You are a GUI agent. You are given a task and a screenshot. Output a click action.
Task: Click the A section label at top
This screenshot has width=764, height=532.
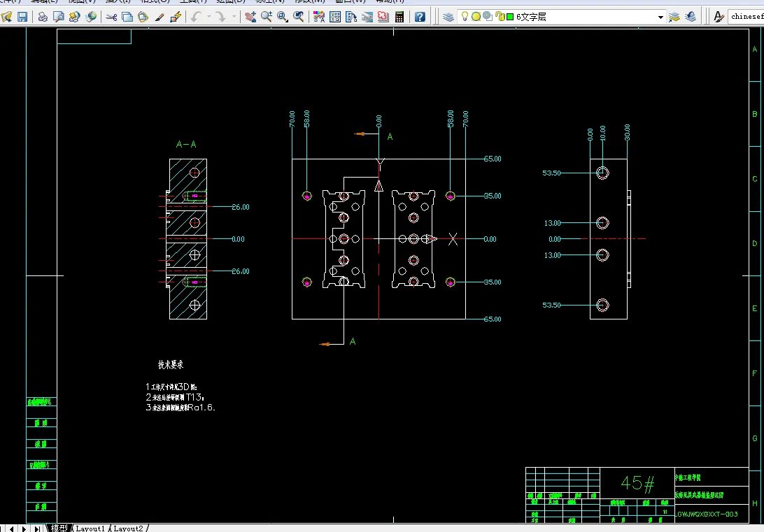tap(390, 137)
